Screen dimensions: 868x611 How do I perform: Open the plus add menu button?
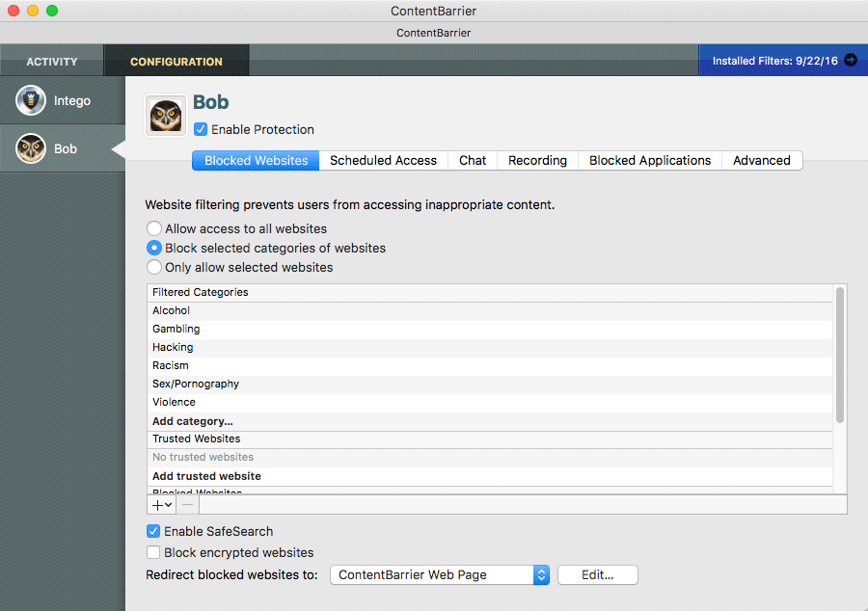162,505
